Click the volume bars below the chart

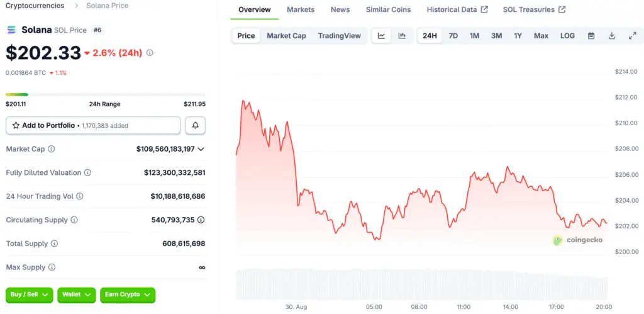tap(421, 284)
